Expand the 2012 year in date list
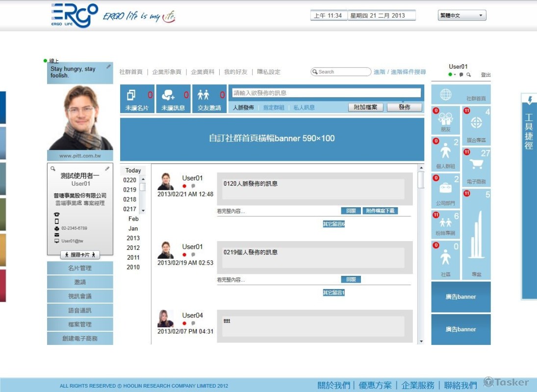537x392 pixels. [x=133, y=248]
